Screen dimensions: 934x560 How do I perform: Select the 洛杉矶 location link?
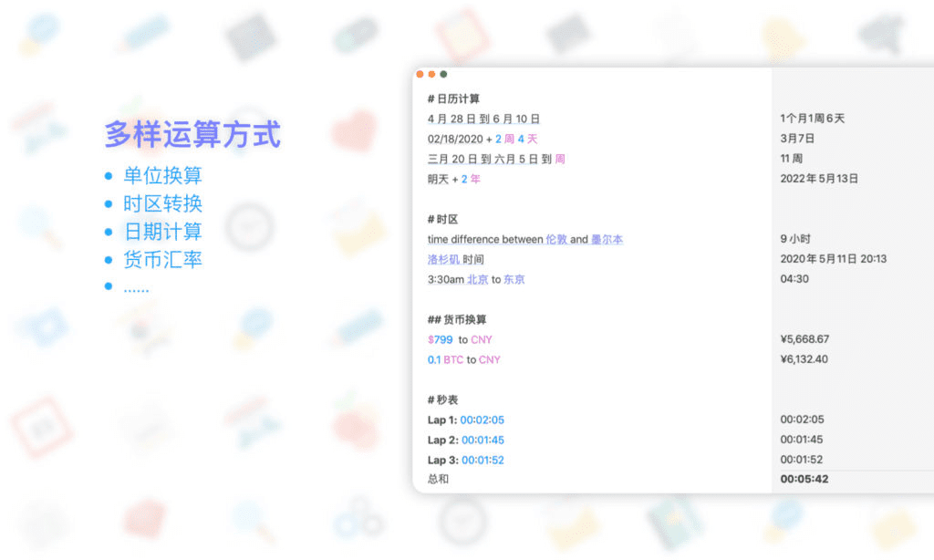(443, 260)
